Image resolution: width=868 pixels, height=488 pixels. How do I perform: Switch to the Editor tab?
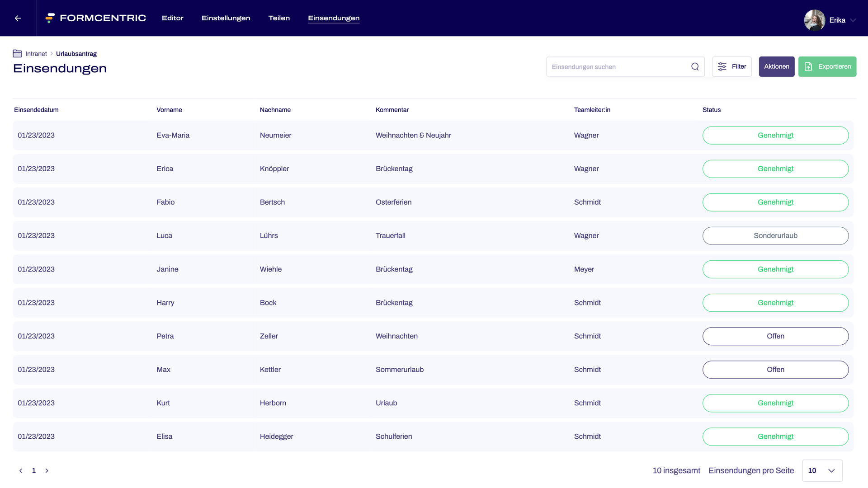173,18
